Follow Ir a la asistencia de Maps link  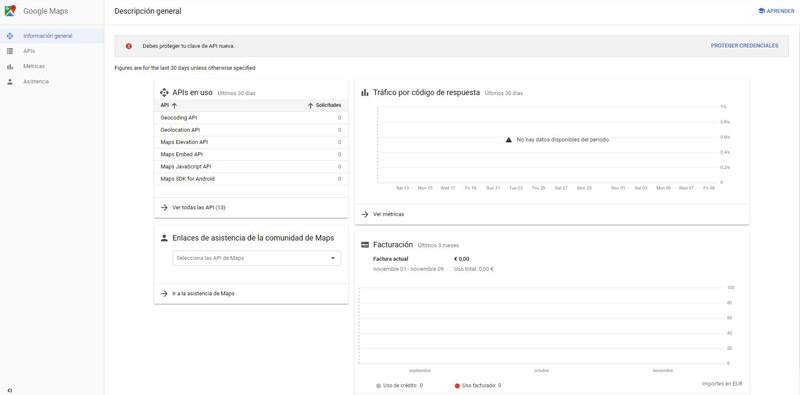[x=204, y=293]
